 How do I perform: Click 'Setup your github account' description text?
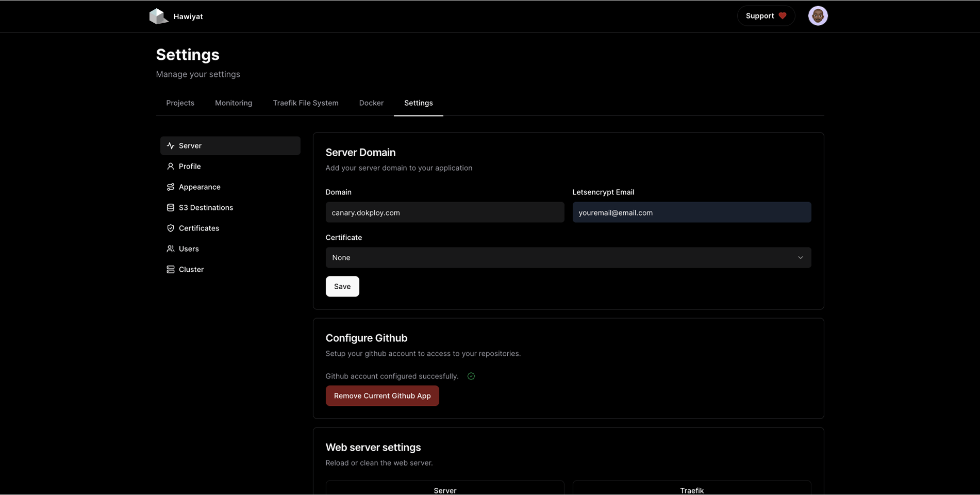coord(423,354)
